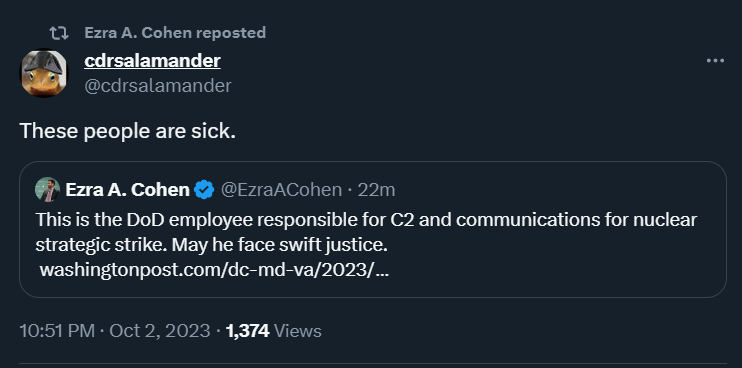Click the 'These people are sick.' text
This screenshot has height=368, width=742.
tap(128, 131)
